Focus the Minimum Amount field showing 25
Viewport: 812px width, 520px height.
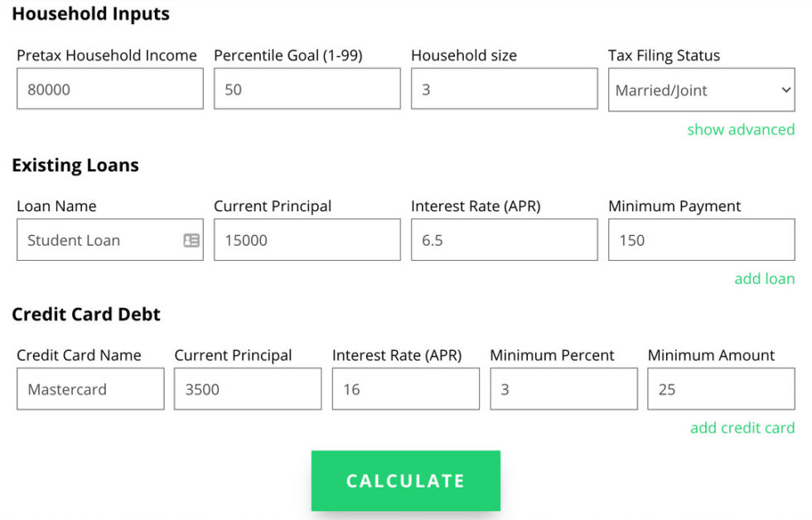click(x=721, y=389)
